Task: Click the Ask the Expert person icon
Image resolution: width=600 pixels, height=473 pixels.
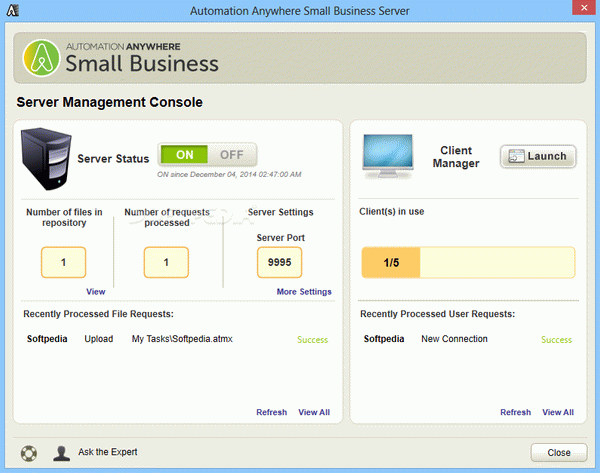Action: coord(61,453)
